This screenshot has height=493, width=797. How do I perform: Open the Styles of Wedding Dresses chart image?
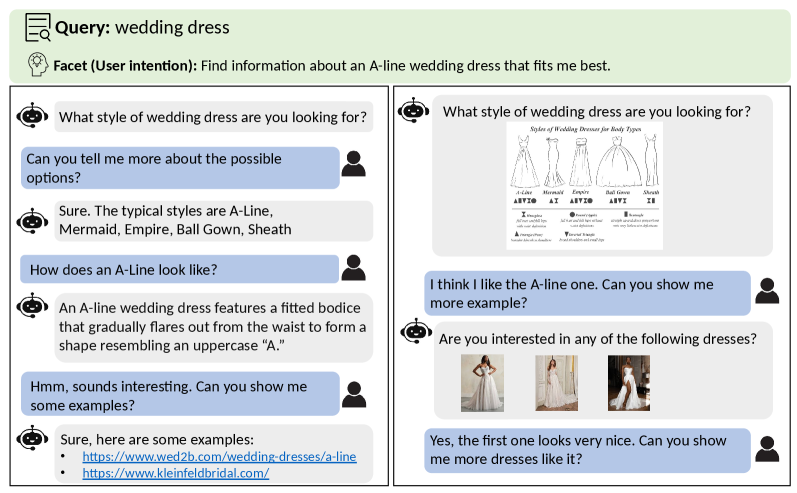(x=584, y=185)
